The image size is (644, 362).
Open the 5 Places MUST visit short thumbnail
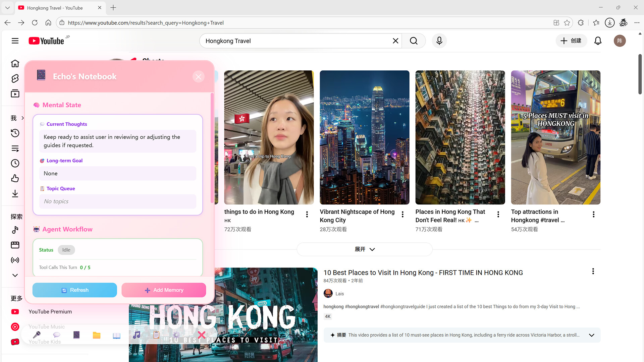555,137
